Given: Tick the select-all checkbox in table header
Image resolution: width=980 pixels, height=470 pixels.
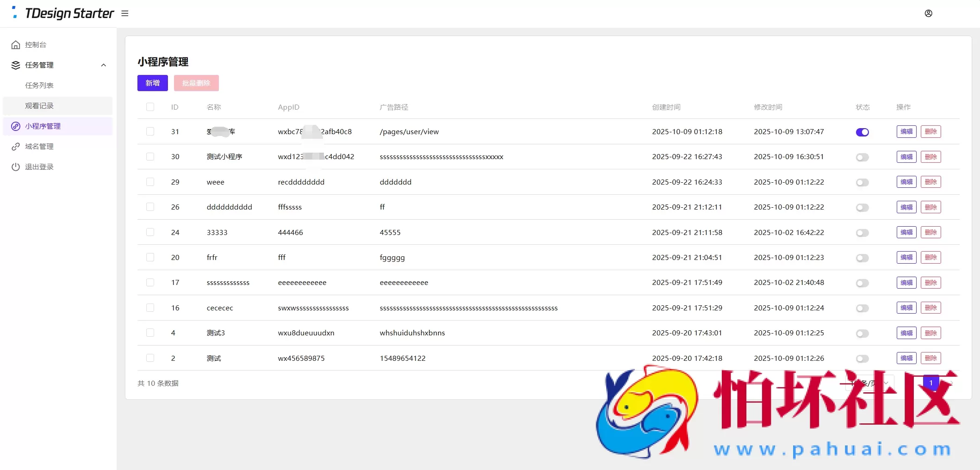Looking at the screenshot, I should click(x=150, y=107).
